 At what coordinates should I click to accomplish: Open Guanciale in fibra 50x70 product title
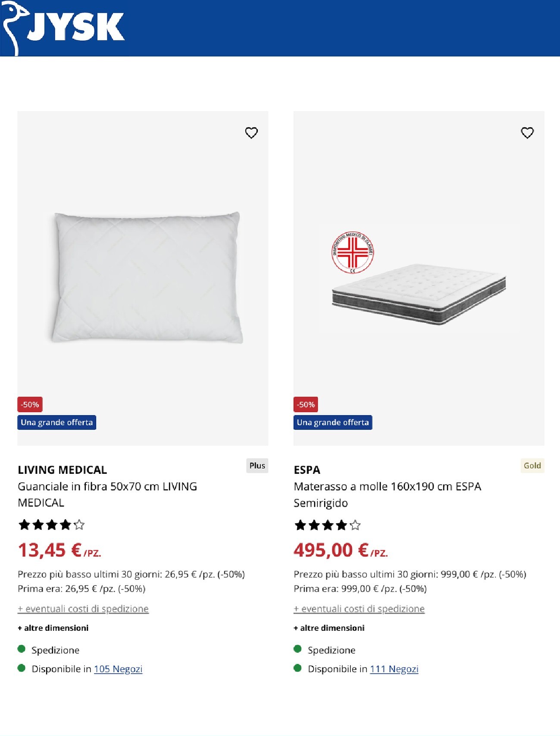pyautogui.click(x=107, y=495)
